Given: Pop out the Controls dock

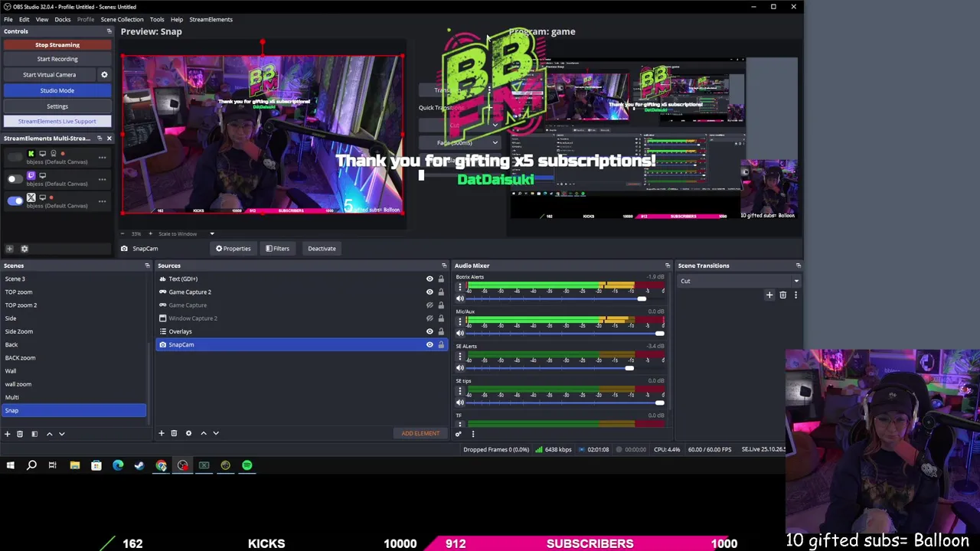Looking at the screenshot, I should [x=109, y=31].
